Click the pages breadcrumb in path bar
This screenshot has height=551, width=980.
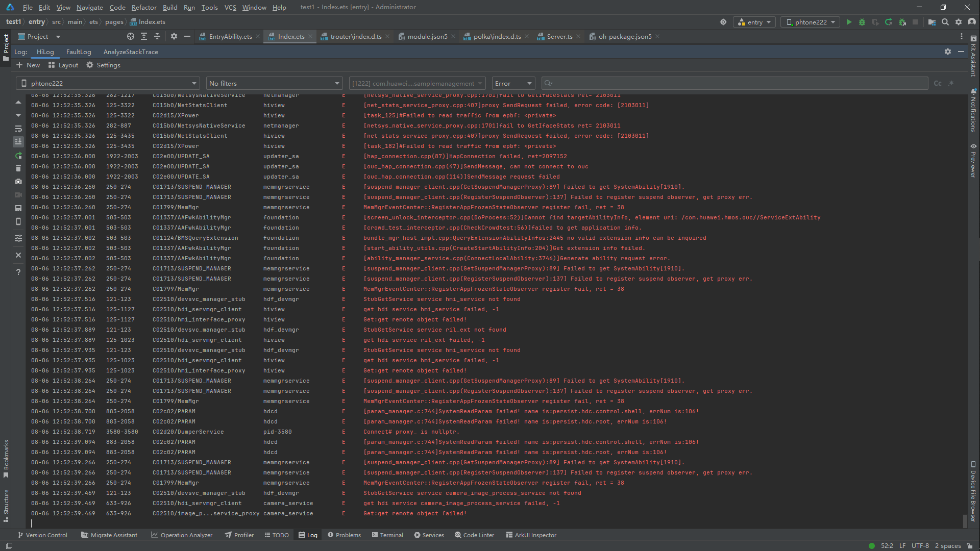tap(114, 22)
